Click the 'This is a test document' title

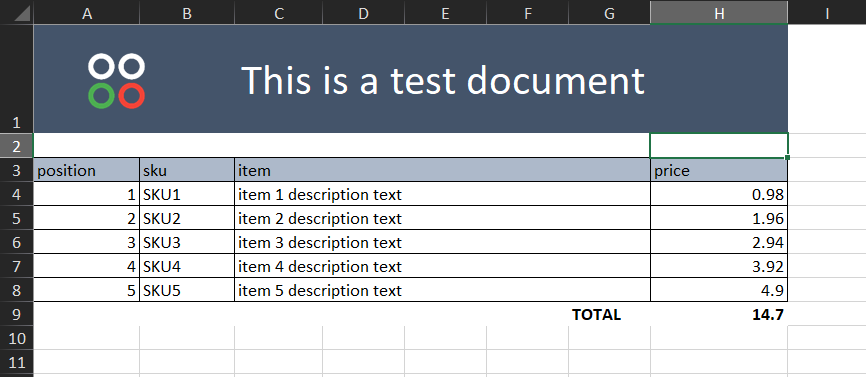pyautogui.click(x=443, y=80)
